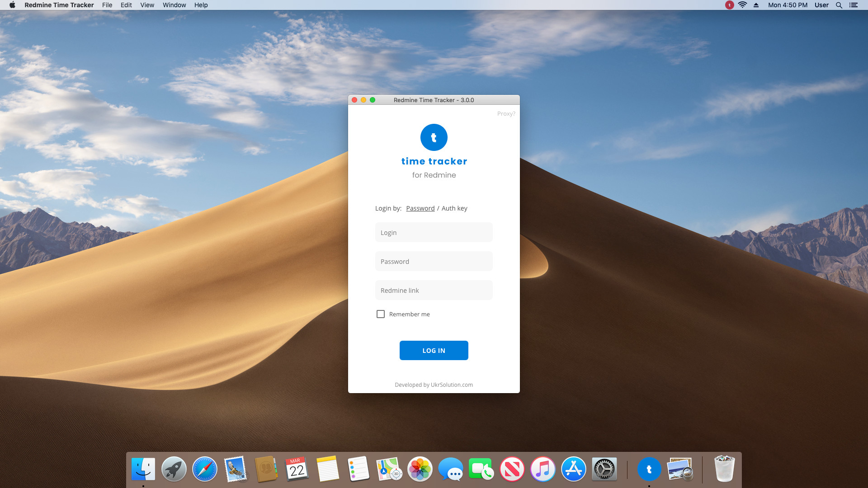Click the eject icon in menu bar

click(756, 5)
